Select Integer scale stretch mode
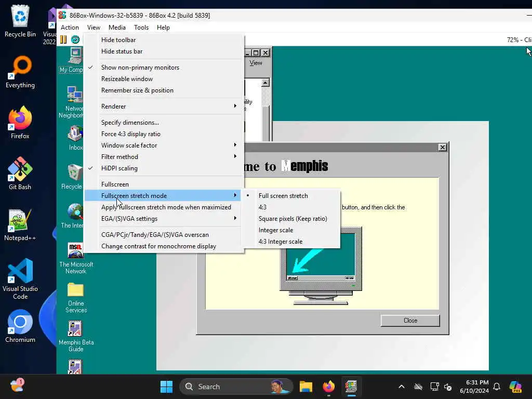Image resolution: width=532 pixels, height=399 pixels. [291, 230]
